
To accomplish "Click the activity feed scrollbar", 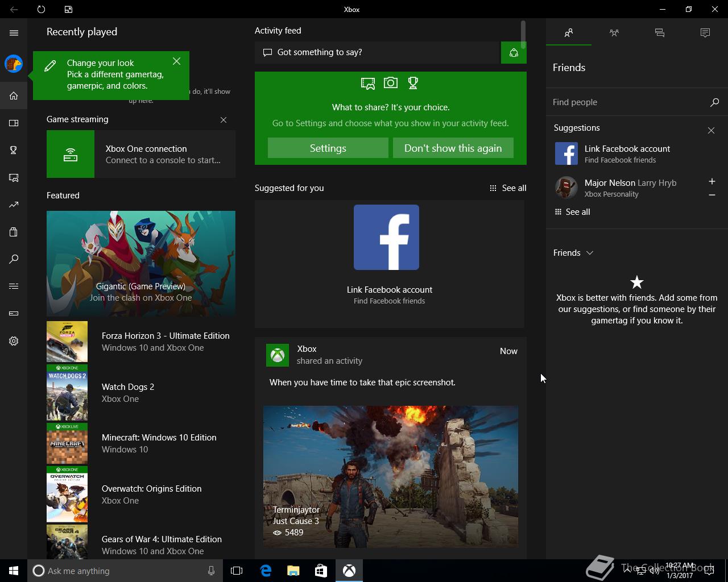I will click(x=523, y=34).
